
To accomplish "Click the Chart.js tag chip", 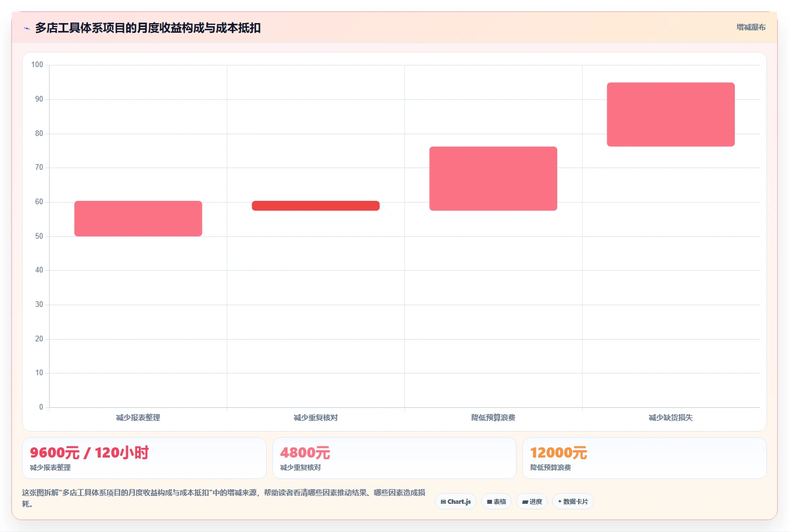I will pyautogui.click(x=456, y=502).
